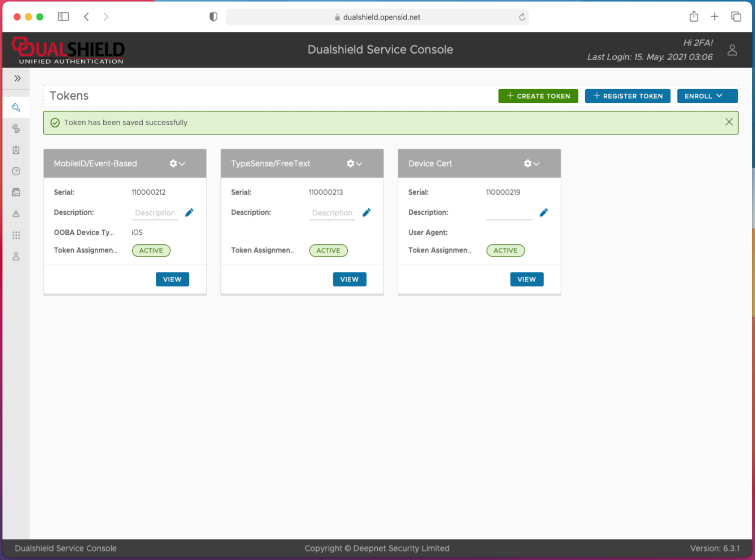Click the dotted grid sidebar icon
This screenshot has height=560, width=755.
(x=16, y=235)
